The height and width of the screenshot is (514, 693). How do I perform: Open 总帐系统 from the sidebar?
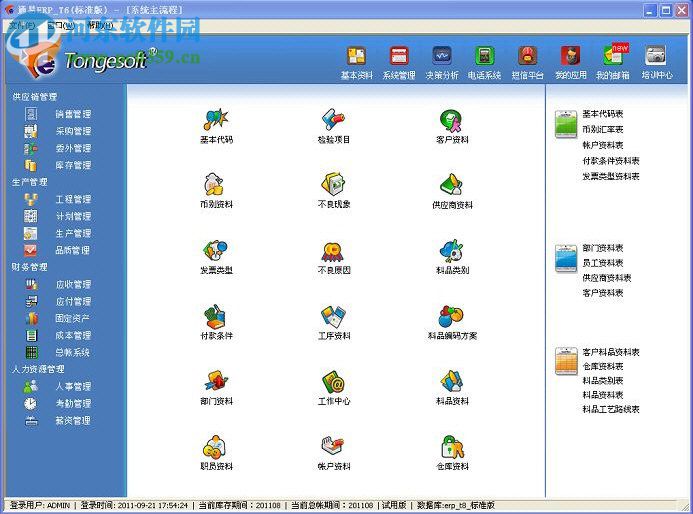click(72, 352)
